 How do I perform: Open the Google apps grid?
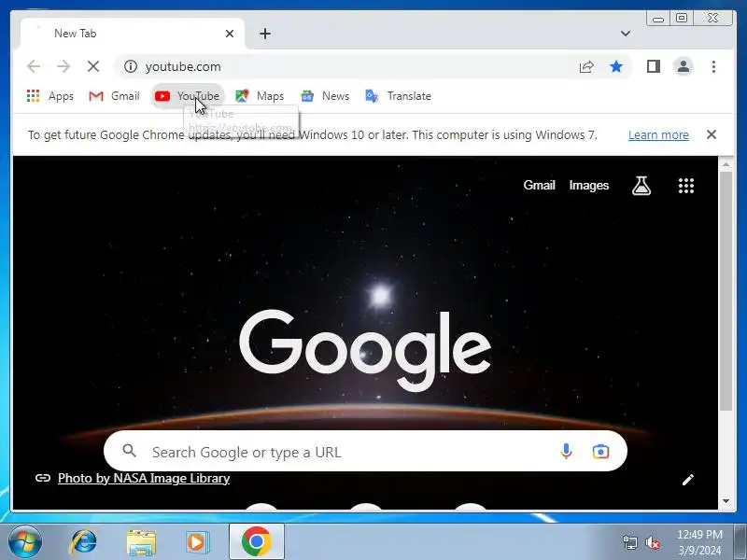[686, 186]
